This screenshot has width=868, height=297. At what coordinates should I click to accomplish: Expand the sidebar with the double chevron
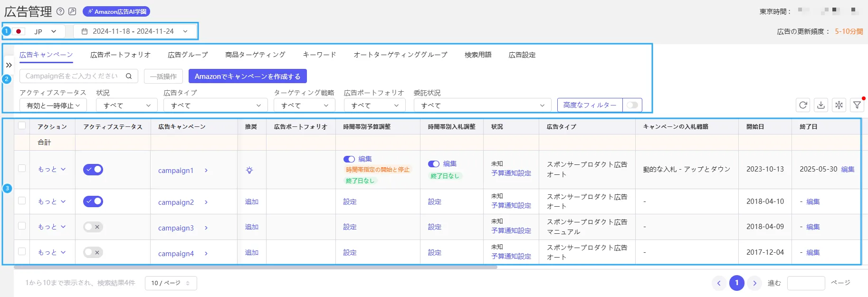(x=9, y=65)
